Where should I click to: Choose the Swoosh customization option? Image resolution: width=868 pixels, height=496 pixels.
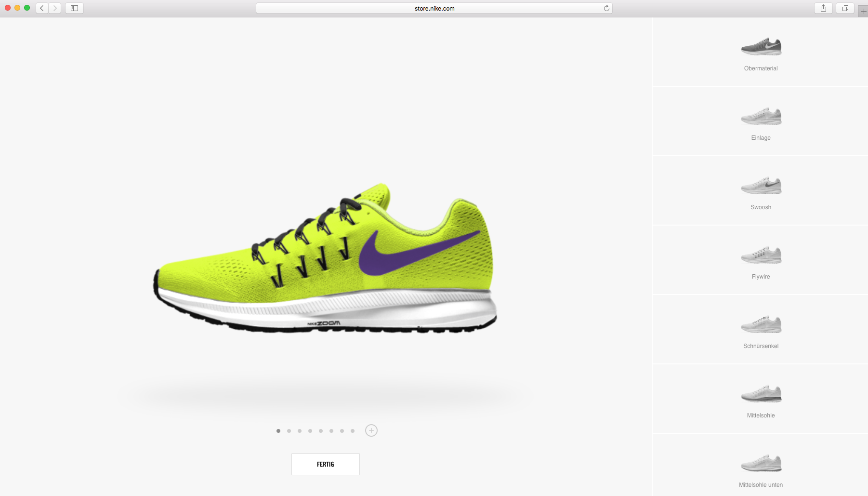[x=761, y=191]
